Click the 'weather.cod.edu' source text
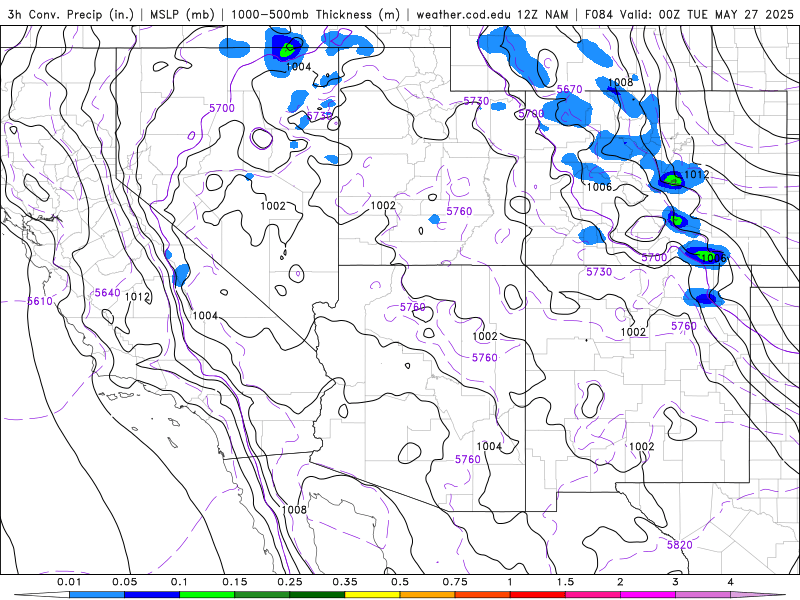Viewport: 800px width, 600px height. [463, 14]
